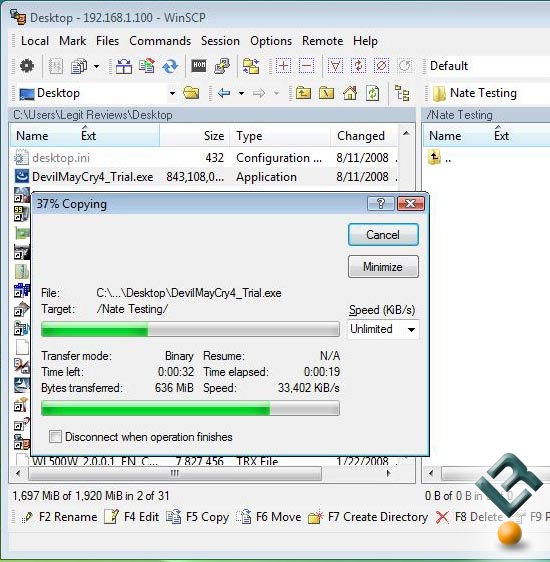Click the Select All triangle icon
Viewport: 550px width, 562px height.
tap(335, 66)
